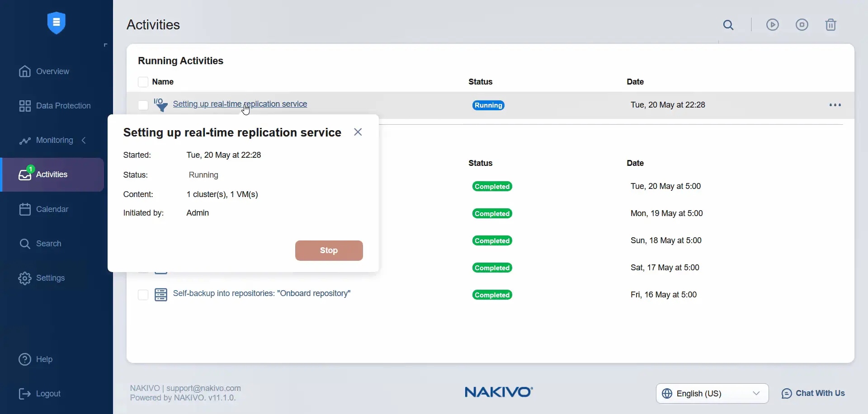
Task: Open Settings from the sidebar
Action: click(51, 278)
